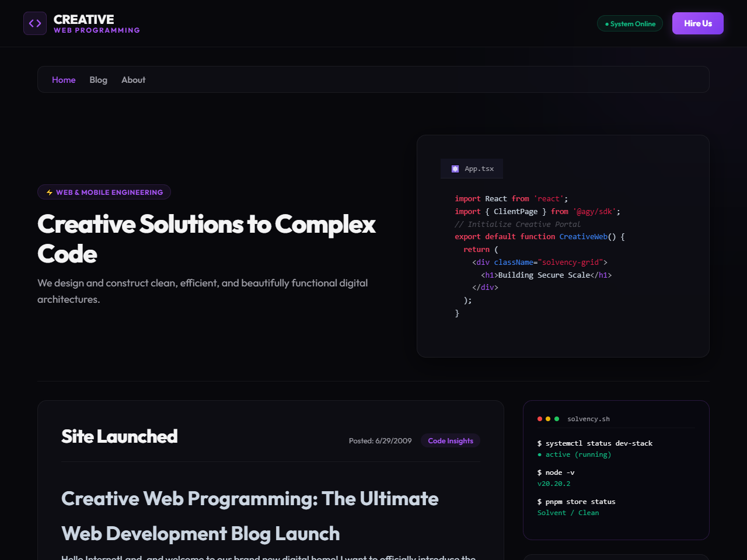The image size is (747, 560).
Task: Click the v20.20.2 version output
Action: (x=554, y=484)
